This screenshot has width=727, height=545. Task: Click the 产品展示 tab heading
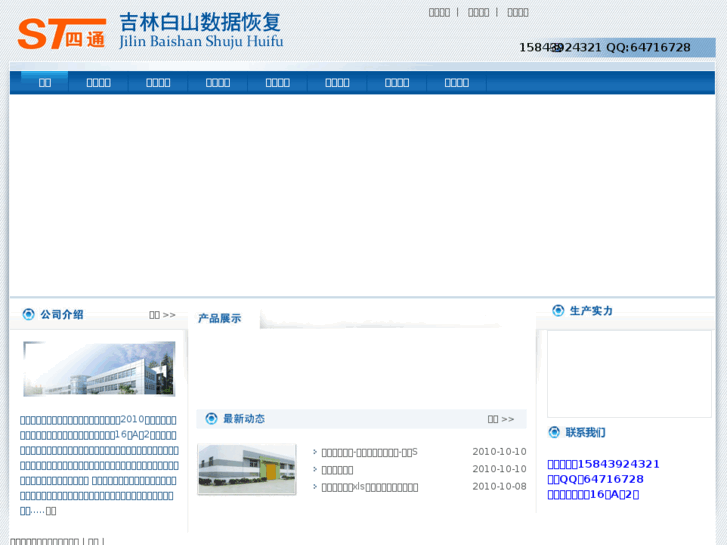[x=219, y=319]
